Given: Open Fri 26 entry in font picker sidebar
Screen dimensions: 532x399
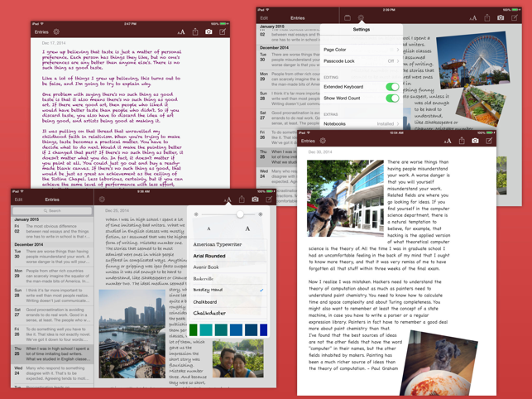Looking at the screenshot, I should coord(52,334).
